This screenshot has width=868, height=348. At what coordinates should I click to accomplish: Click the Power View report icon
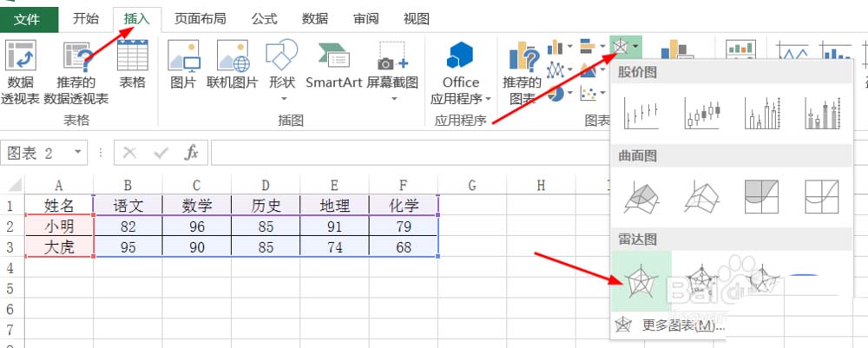pyautogui.click(x=740, y=49)
